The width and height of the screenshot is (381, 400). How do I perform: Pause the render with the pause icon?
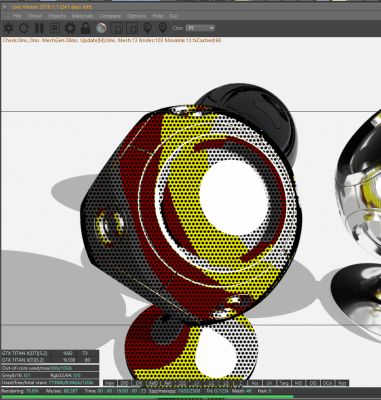tap(39, 28)
